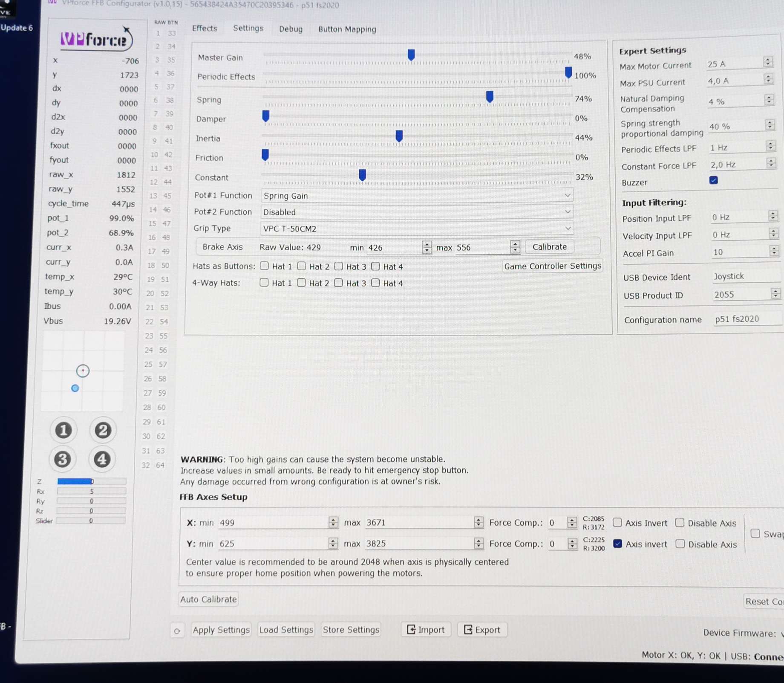Screen dimensions: 784x683
Task: Click joystick button indicator 3
Action: 63,459
